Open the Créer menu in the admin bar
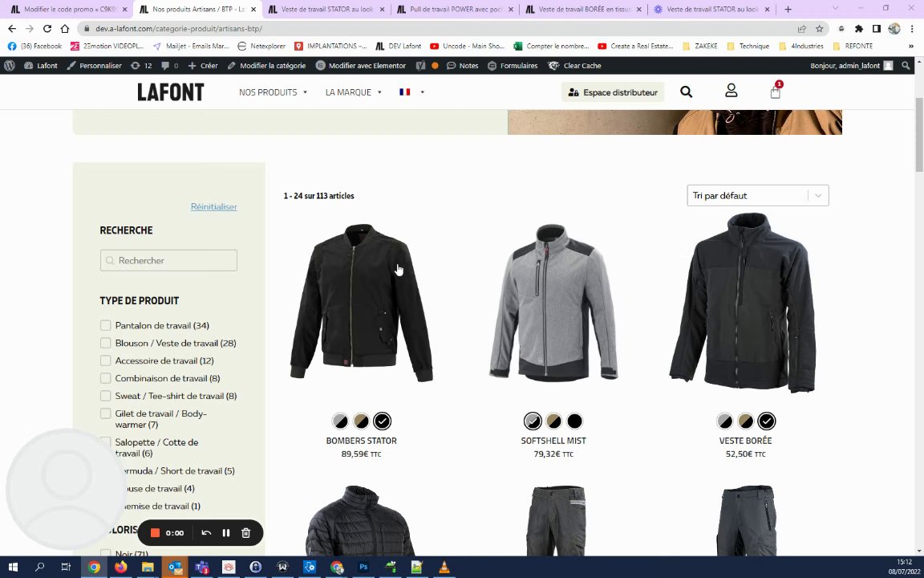Viewport: 924px width, 578px height. [x=203, y=66]
